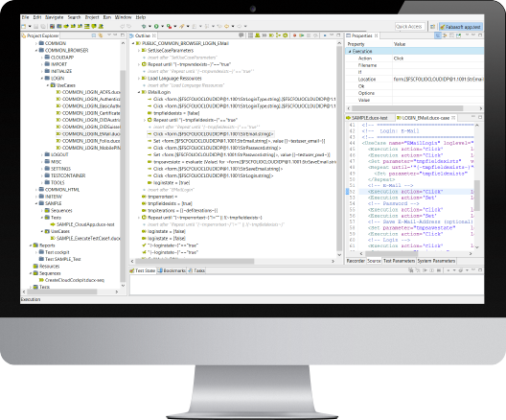This screenshot has width=506, height=420.
Task: Click the External Tools run icon
Action: [x=169, y=26]
